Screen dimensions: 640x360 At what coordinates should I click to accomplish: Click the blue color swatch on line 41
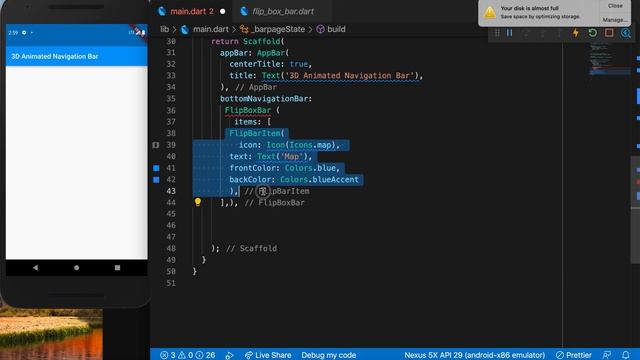[x=156, y=168]
